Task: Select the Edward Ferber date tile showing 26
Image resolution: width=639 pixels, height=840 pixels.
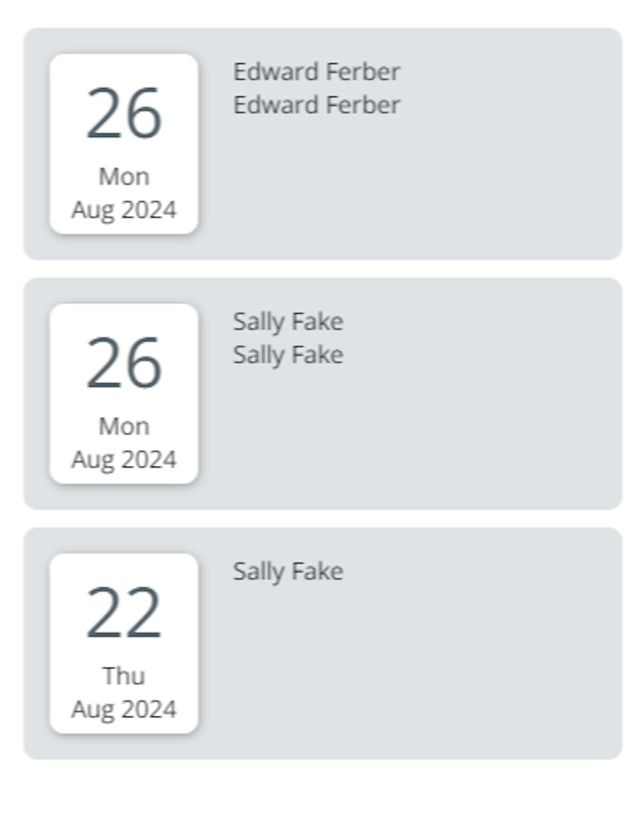Action: click(124, 144)
